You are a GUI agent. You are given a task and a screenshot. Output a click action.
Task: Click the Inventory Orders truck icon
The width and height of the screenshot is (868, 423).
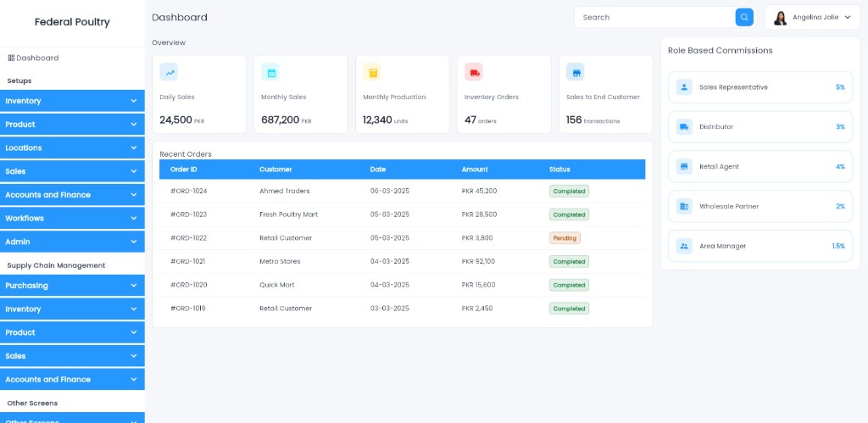[474, 72]
